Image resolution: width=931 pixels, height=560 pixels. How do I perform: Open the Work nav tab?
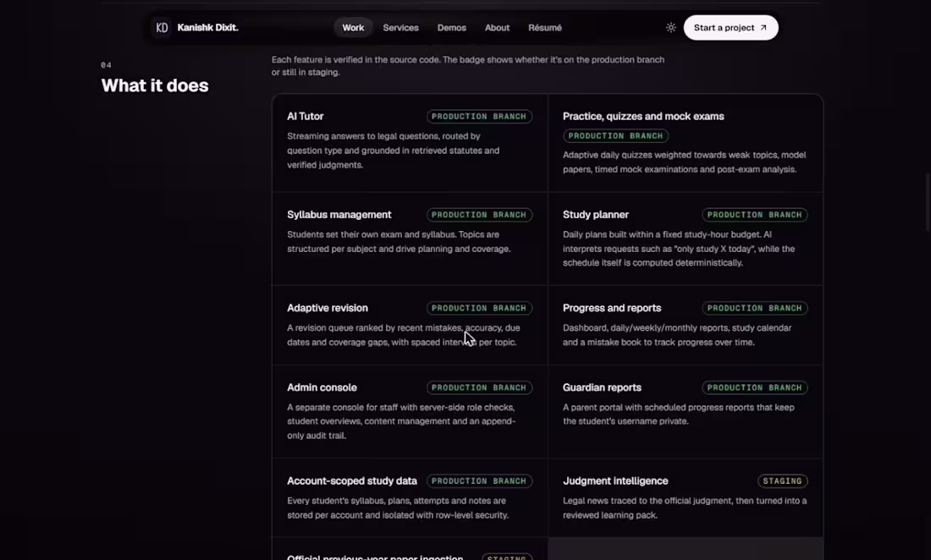353,28
